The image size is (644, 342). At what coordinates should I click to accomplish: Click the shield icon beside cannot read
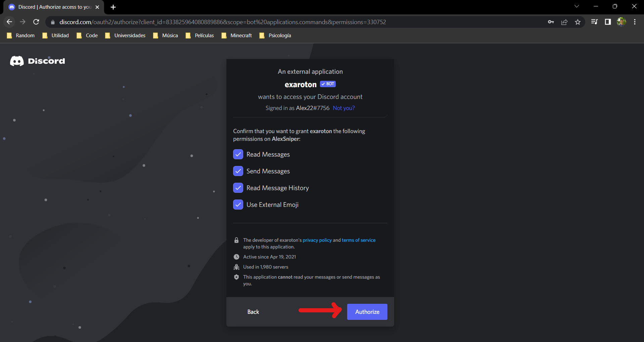(236, 277)
